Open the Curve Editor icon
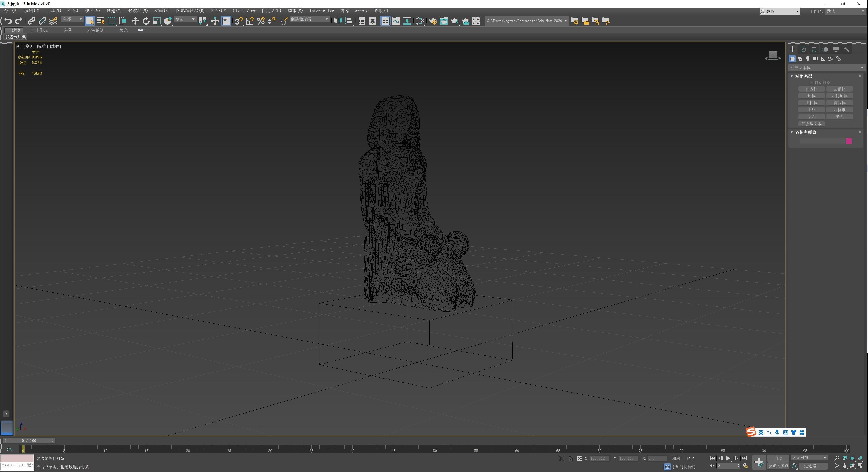868x472 pixels. (396, 21)
